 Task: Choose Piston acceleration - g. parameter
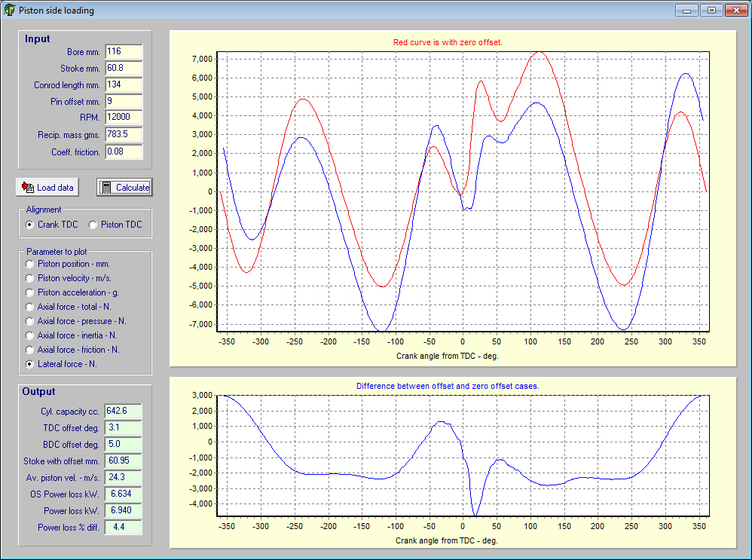[30, 292]
